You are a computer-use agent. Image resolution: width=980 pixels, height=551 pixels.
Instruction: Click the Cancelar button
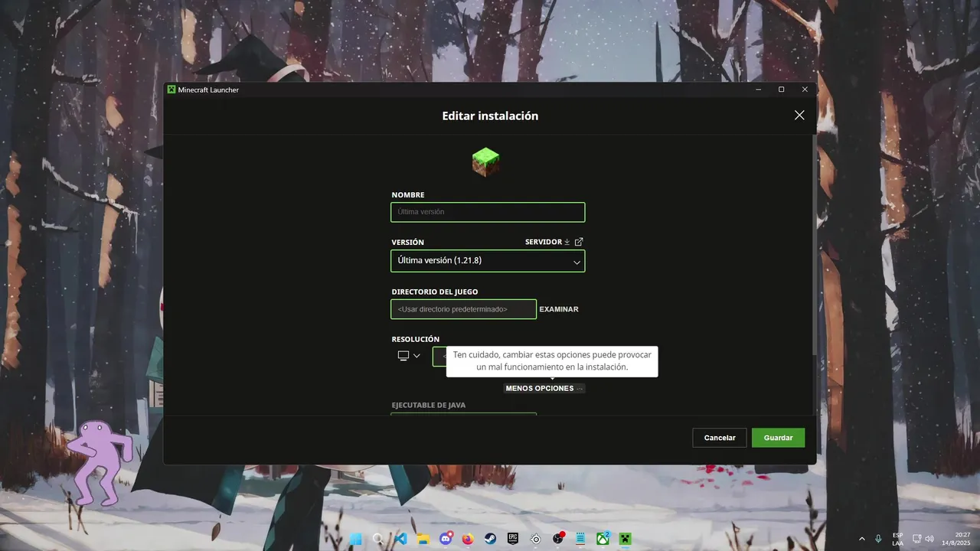(720, 438)
